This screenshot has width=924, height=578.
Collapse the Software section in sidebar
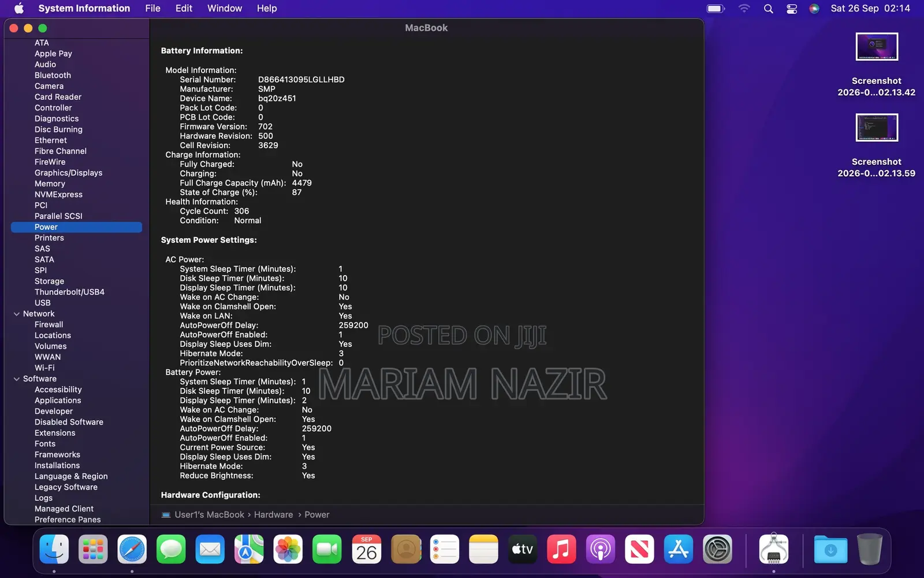point(17,379)
